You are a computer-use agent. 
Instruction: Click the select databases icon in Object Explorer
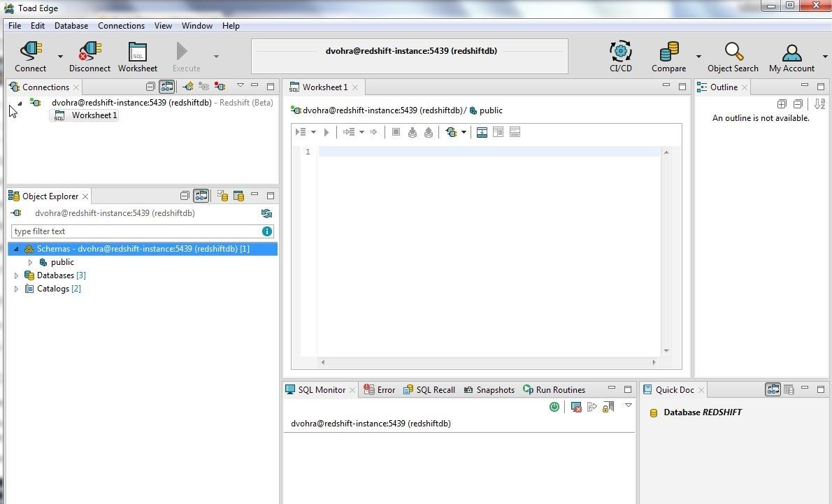pyautogui.click(x=222, y=196)
